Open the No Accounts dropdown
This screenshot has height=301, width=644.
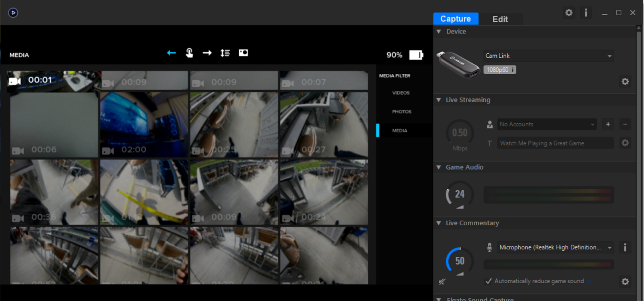[x=547, y=124]
